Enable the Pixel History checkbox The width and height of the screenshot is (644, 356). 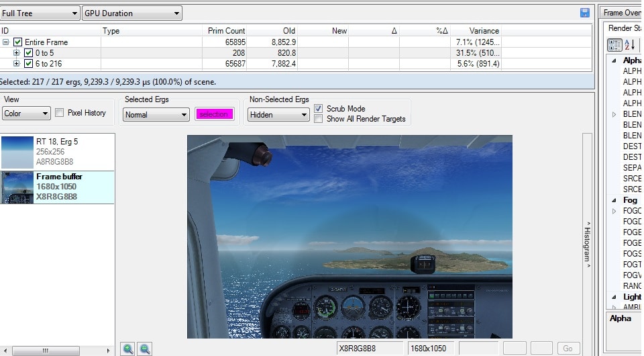[x=60, y=113]
